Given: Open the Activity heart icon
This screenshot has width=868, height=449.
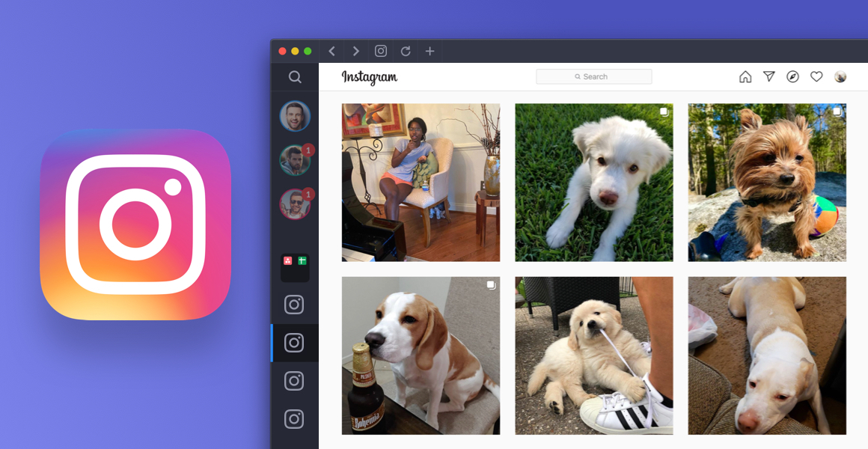Looking at the screenshot, I should (816, 77).
